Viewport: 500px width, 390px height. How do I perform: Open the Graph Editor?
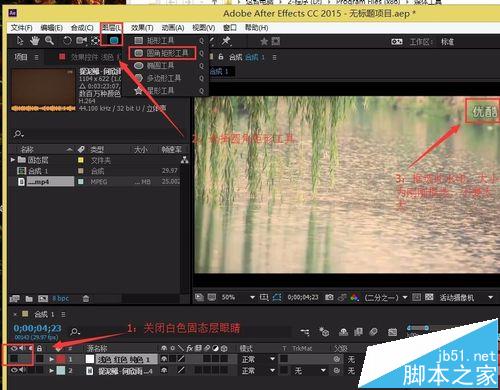[x=393, y=332]
